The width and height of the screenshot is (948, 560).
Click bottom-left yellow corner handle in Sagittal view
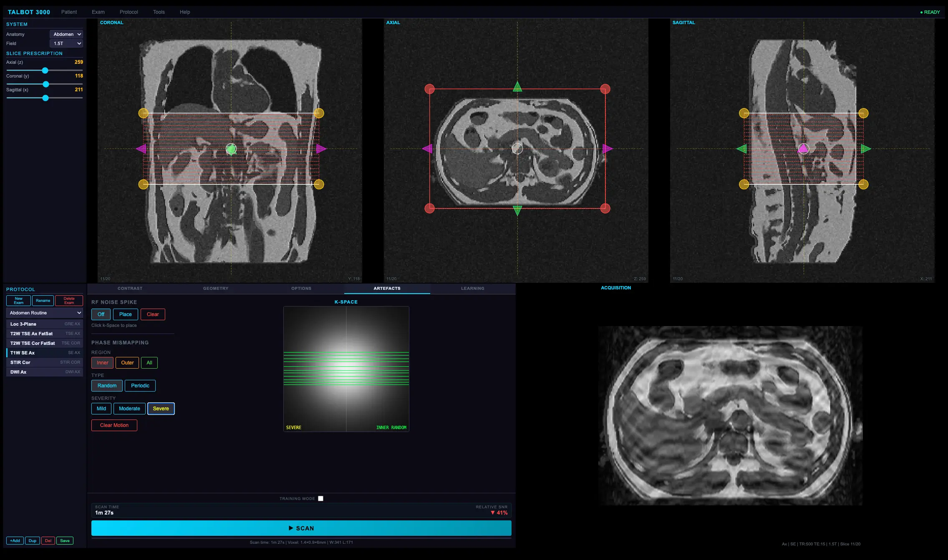[744, 184]
